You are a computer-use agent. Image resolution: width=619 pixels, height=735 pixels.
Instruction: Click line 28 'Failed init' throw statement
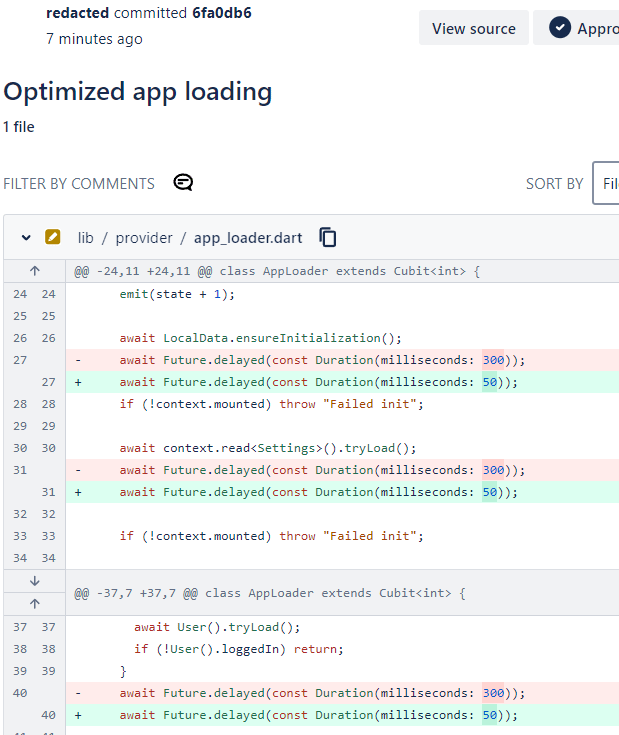272,404
